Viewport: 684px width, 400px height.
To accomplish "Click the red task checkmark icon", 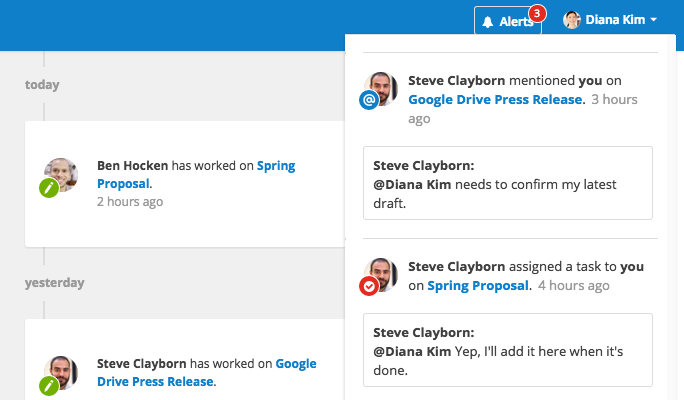I will point(369,286).
